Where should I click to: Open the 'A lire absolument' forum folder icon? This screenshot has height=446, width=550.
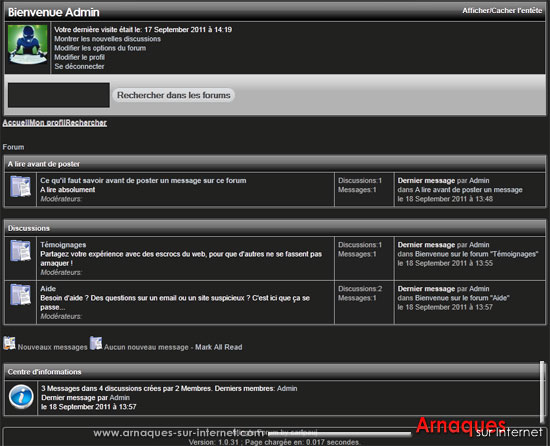tap(20, 187)
